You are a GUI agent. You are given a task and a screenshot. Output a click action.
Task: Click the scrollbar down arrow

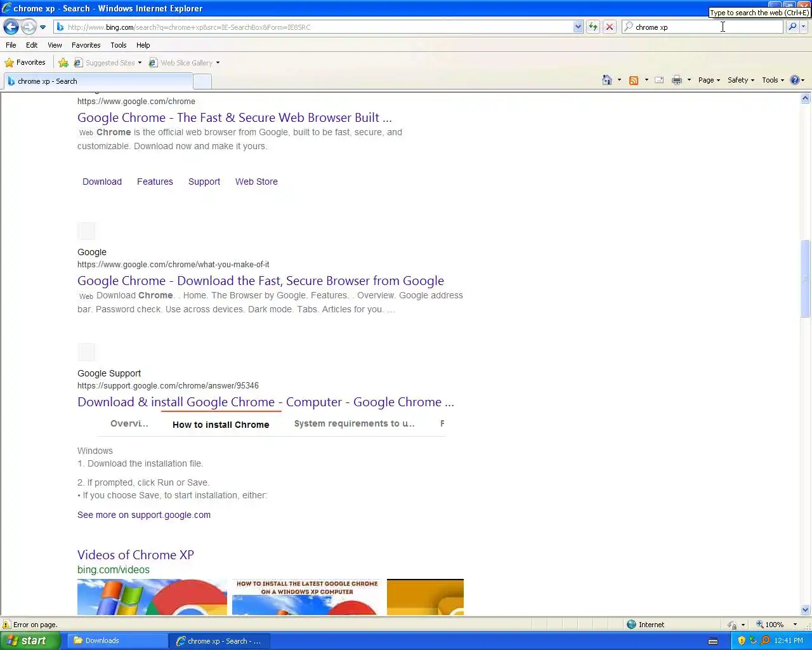(806, 609)
